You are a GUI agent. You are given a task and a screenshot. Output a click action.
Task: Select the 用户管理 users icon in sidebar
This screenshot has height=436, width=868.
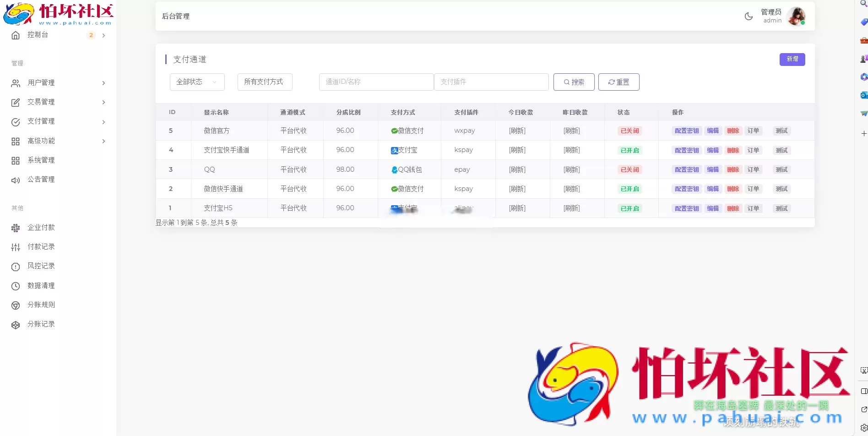click(15, 82)
